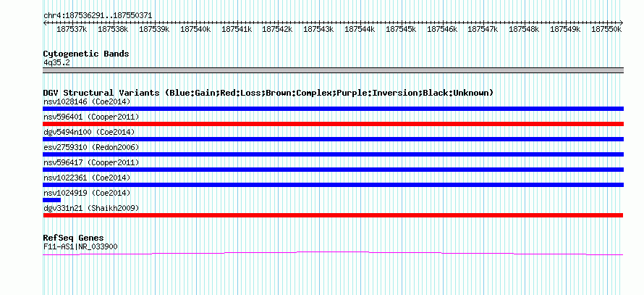
Task: Click the 187545k ruler mark
Action: coord(402,29)
